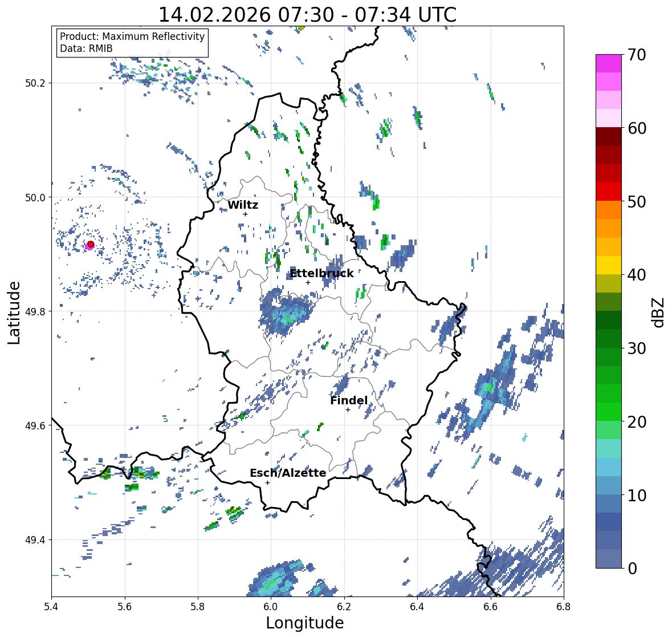Screen dimensions: 672x637
Task: Click the Wiltz station label
Action: point(243,205)
